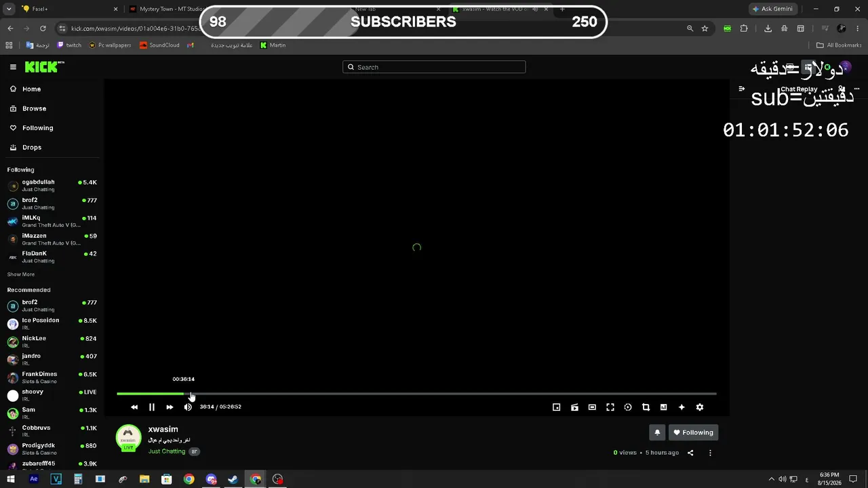The image size is (868, 488).
Task: Open iMLKq channel in Following list
Action: (52, 222)
